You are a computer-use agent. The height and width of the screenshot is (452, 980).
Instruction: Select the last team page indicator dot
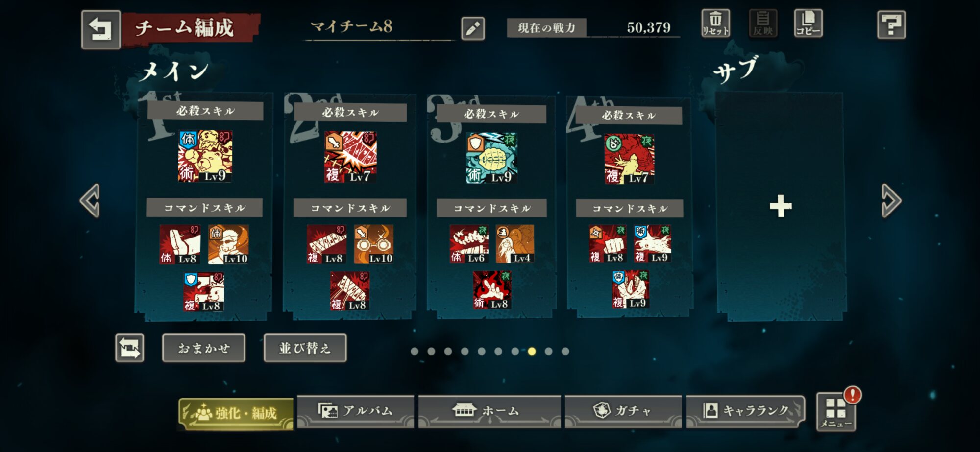coord(565,351)
